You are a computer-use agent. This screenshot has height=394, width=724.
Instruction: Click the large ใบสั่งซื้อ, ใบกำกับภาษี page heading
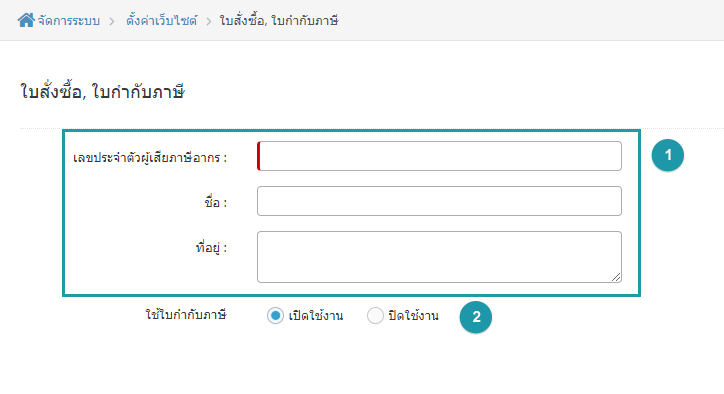coord(102,91)
